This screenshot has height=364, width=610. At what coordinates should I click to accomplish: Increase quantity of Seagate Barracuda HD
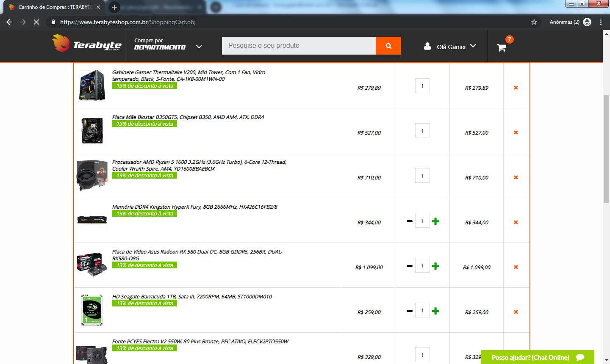[435, 311]
